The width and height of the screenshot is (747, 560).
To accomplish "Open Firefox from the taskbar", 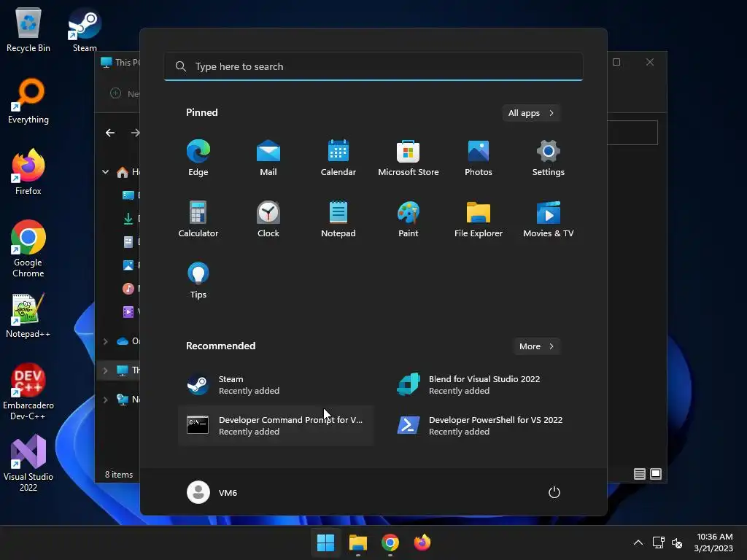I will click(x=422, y=542).
